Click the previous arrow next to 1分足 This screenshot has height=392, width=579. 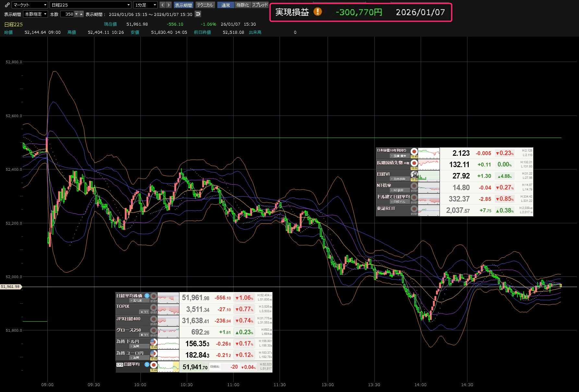click(163, 5)
